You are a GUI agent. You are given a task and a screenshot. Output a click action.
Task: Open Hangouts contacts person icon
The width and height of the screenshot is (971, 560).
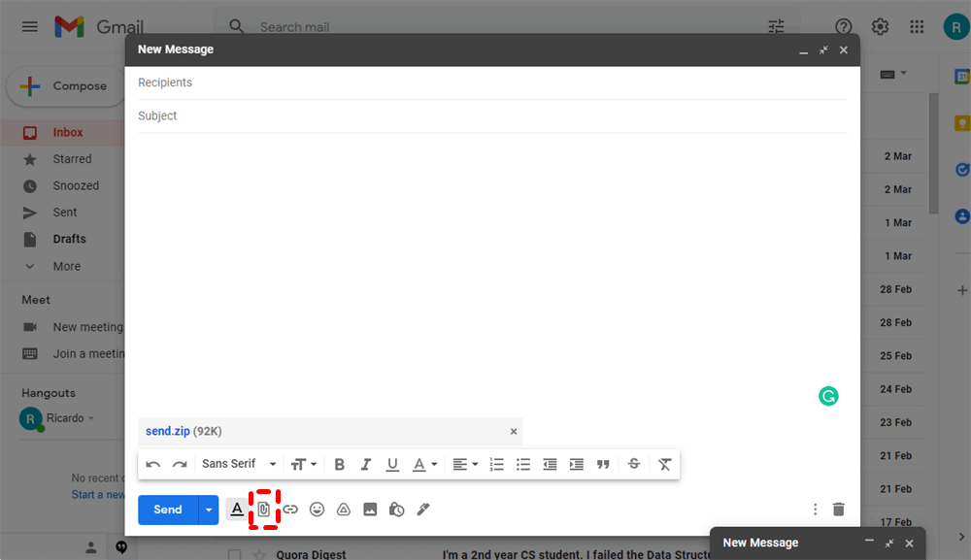(91, 547)
